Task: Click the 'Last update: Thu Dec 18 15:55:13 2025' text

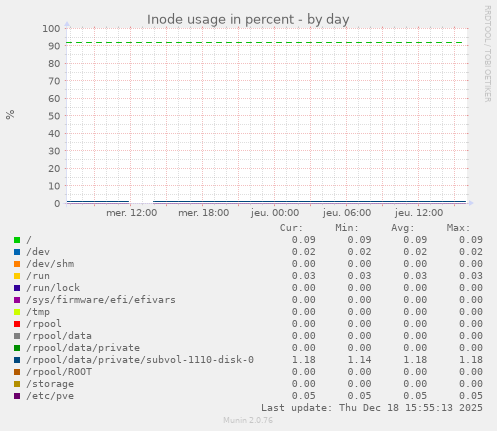Action: point(372,408)
